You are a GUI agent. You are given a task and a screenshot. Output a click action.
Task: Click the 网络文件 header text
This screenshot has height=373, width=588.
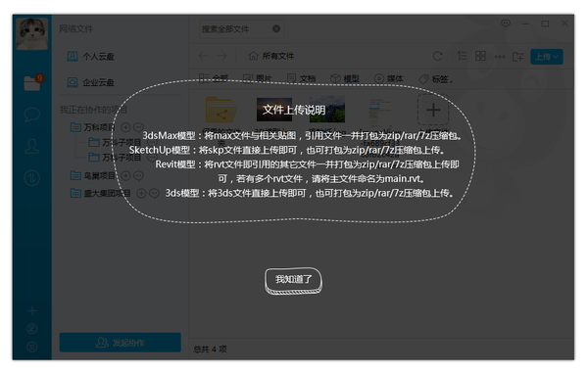(76, 28)
